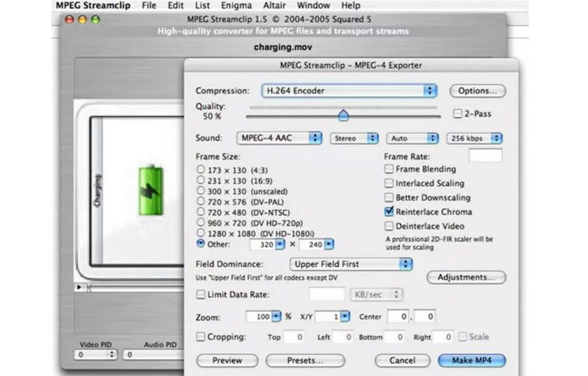Select the 720 × 480 (DV-NTSC) frame size

[x=201, y=211]
